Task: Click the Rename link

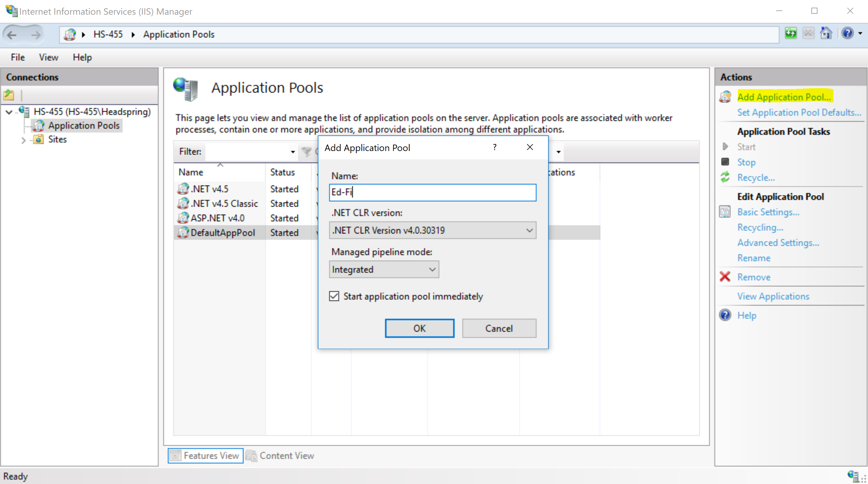Action: tap(754, 258)
